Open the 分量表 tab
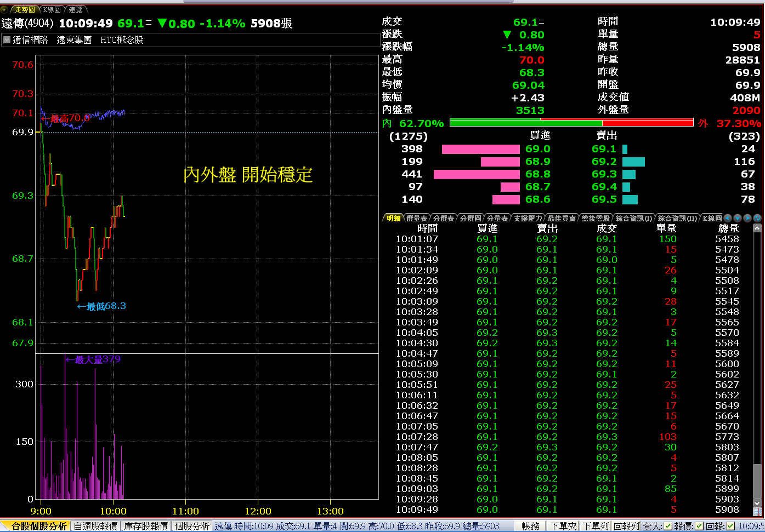The height and width of the screenshot is (532, 765). (497, 218)
